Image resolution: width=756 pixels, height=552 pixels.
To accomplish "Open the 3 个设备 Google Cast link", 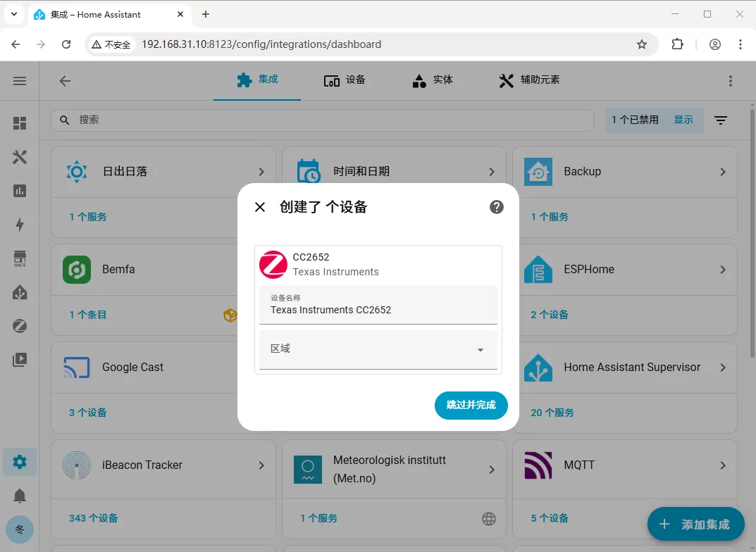I will tap(87, 413).
